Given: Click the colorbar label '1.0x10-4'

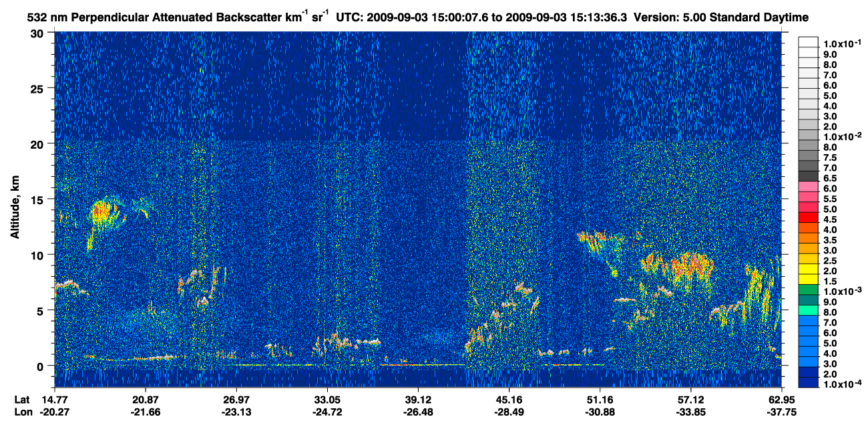Looking at the screenshot, I should pos(842,383).
